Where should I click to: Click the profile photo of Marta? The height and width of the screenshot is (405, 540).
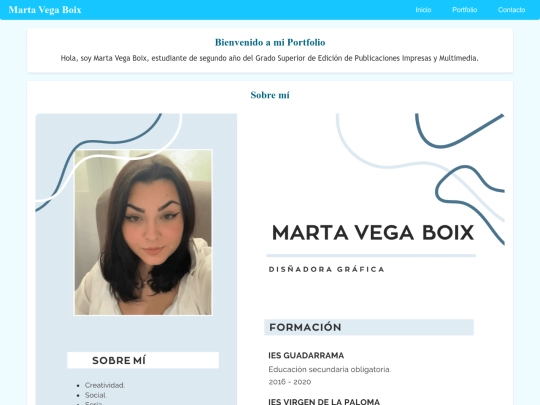[x=143, y=232]
